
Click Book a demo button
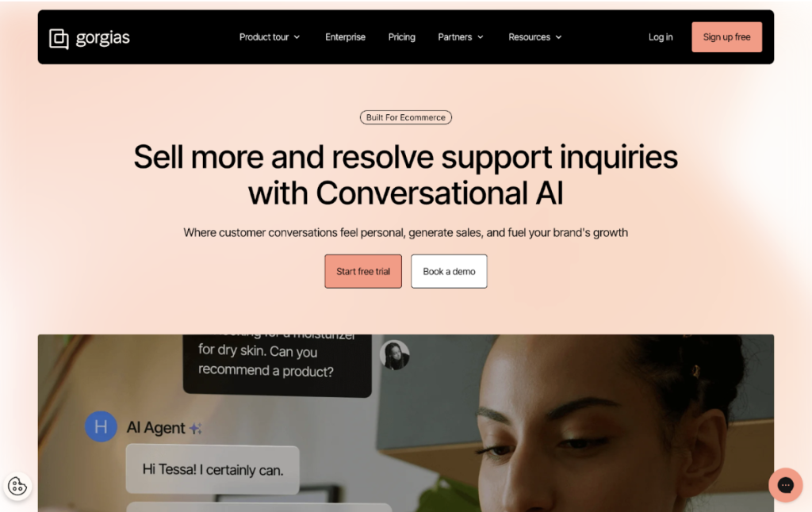(x=449, y=271)
